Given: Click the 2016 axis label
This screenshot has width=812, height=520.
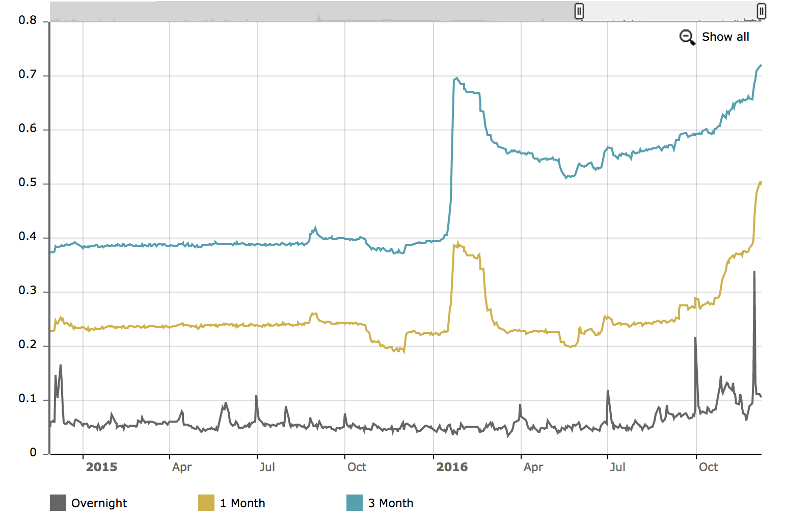Looking at the screenshot, I should click(x=452, y=467).
